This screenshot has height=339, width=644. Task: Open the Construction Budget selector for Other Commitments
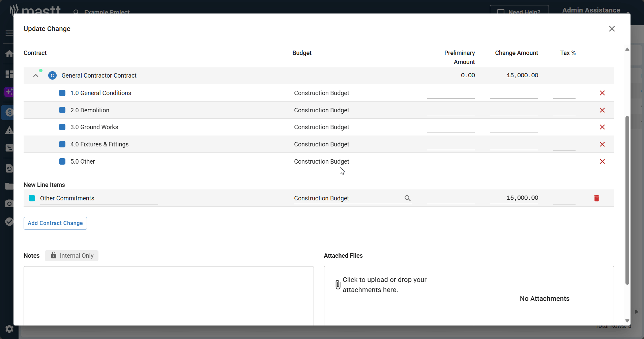pyautogui.click(x=347, y=198)
